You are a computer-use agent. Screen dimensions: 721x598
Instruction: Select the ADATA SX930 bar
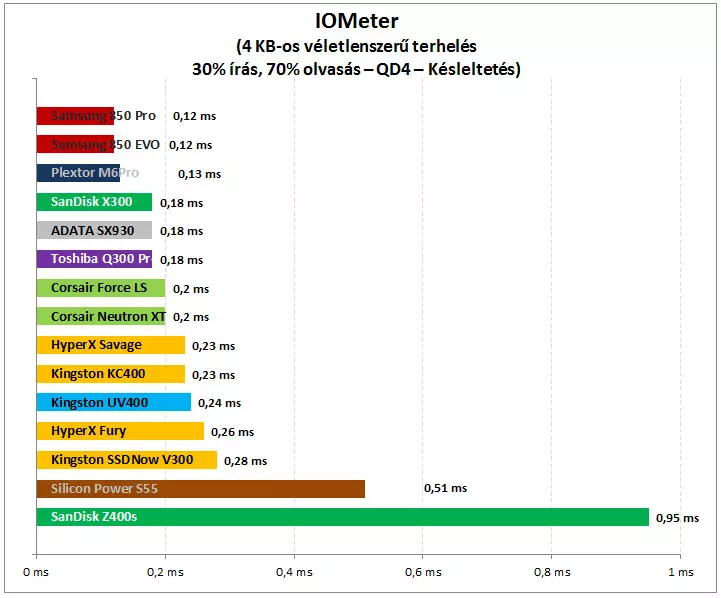point(94,230)
